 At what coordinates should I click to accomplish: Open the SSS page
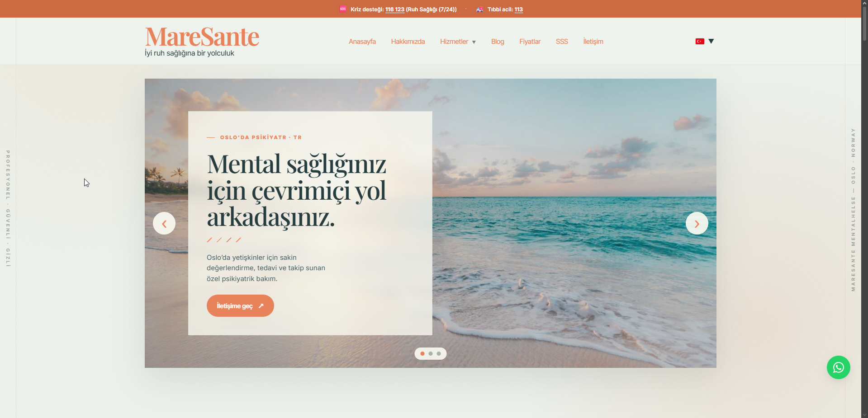pos(562,42)
